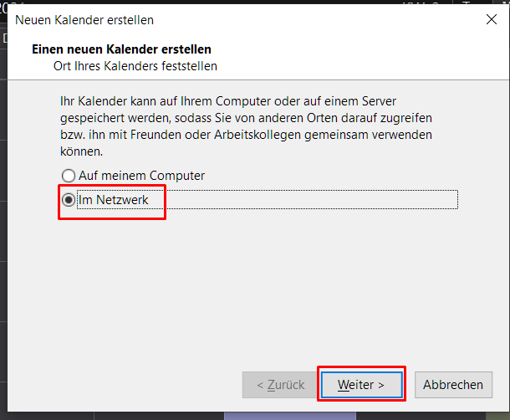Click the "Im Netzwerk" label text

(113, 200)
